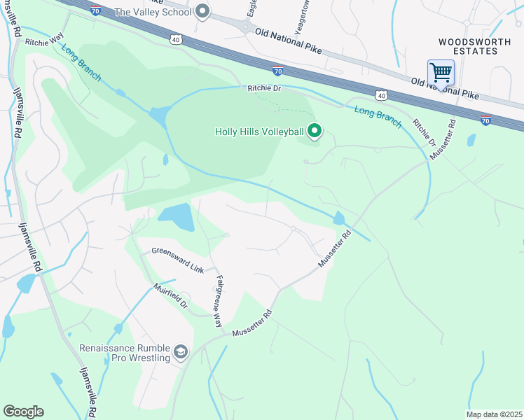Select the Holly Hills Volleyball pin
Screen dimensions: 524x420
click(314, 132)
